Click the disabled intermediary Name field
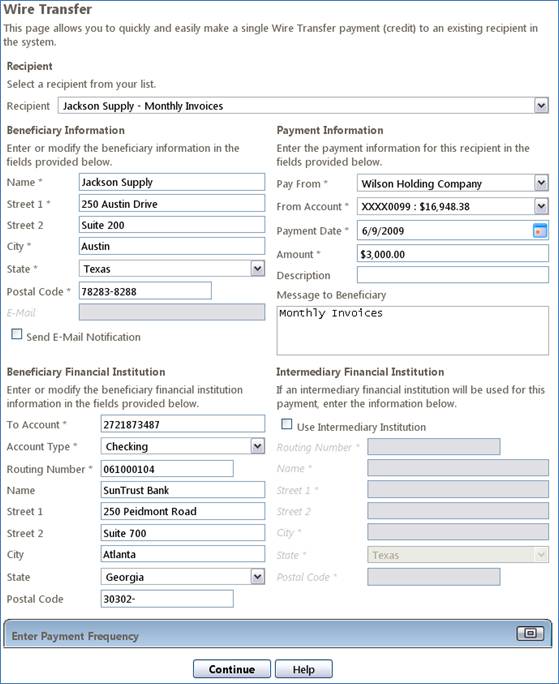 458,468
